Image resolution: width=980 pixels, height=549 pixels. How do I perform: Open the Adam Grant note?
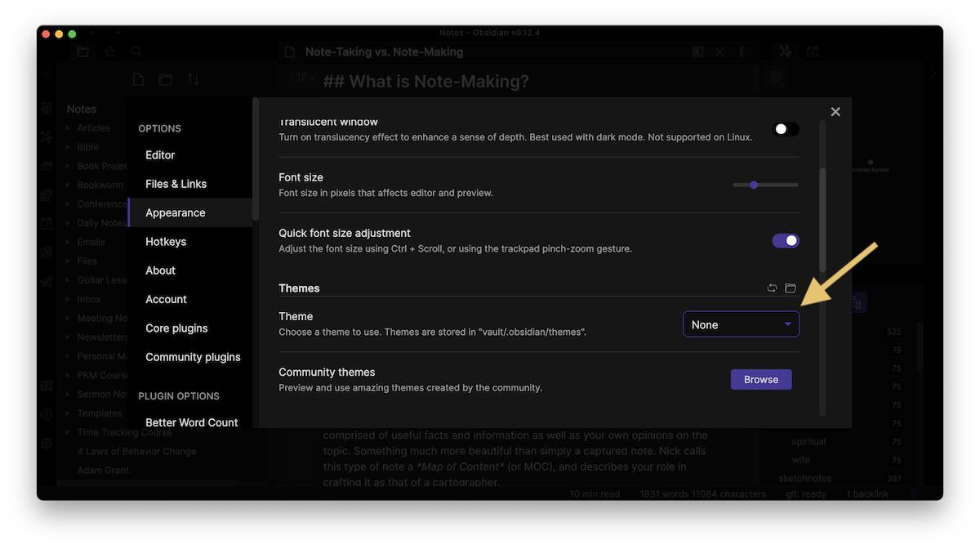103,471
